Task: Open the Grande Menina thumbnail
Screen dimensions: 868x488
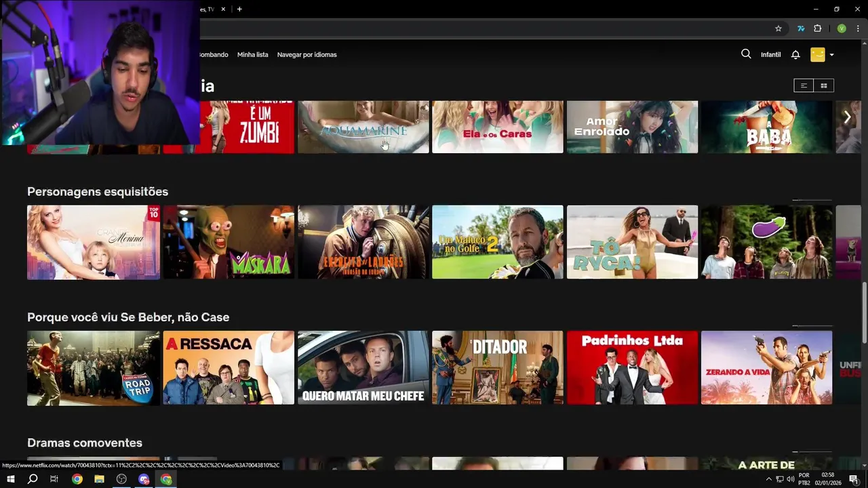Action: (94, 242)
